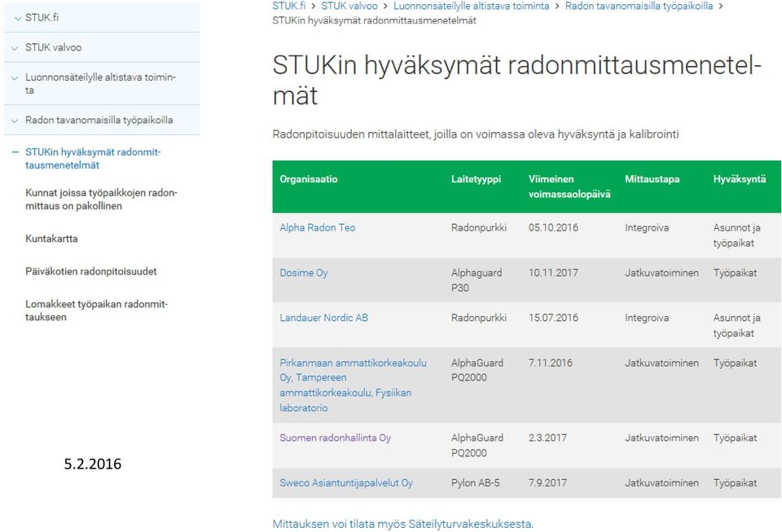Click Asunnot ja työpaikat in Alpha Radon Teo row
782x532 pixels.
click(x=737, y=235)
